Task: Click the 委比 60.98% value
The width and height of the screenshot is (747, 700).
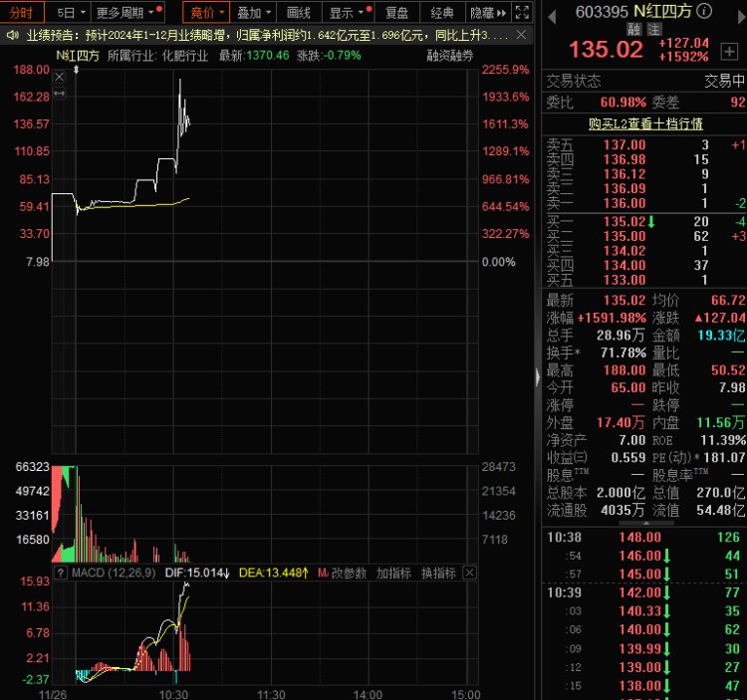Action: point(623,103)
